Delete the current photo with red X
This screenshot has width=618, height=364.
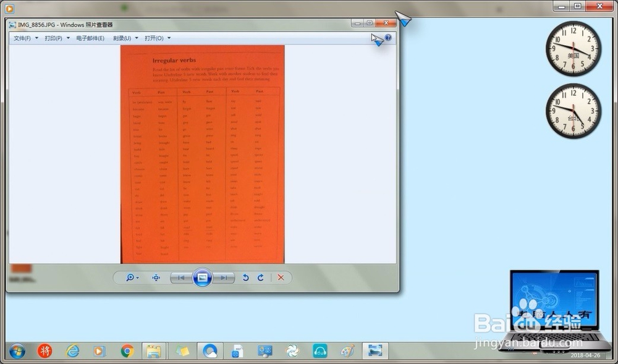click(281, 277)
